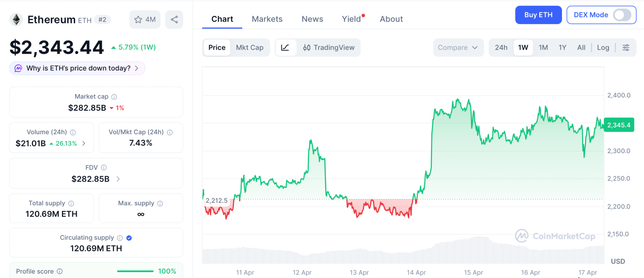The height and width of the screenshot is (278, 644).
Task: Switch chart to Mkt Cap view
Action: 250,47
